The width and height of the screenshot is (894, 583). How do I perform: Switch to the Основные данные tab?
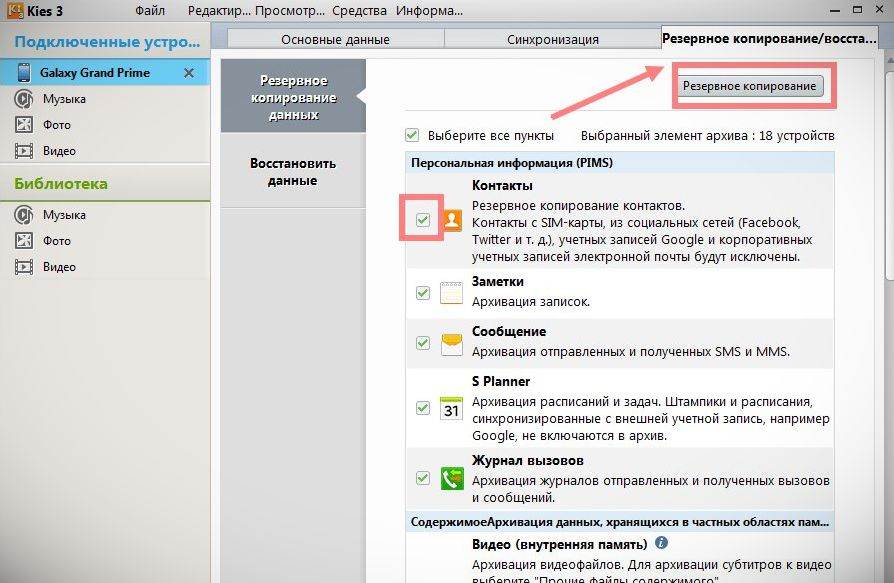[335, 40]
